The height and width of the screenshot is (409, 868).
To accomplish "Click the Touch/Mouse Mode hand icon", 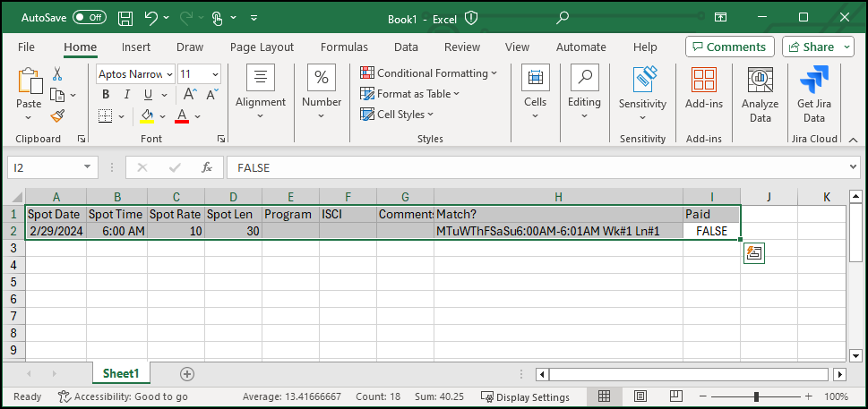I will pyautogui.click(x=218, y=18).
